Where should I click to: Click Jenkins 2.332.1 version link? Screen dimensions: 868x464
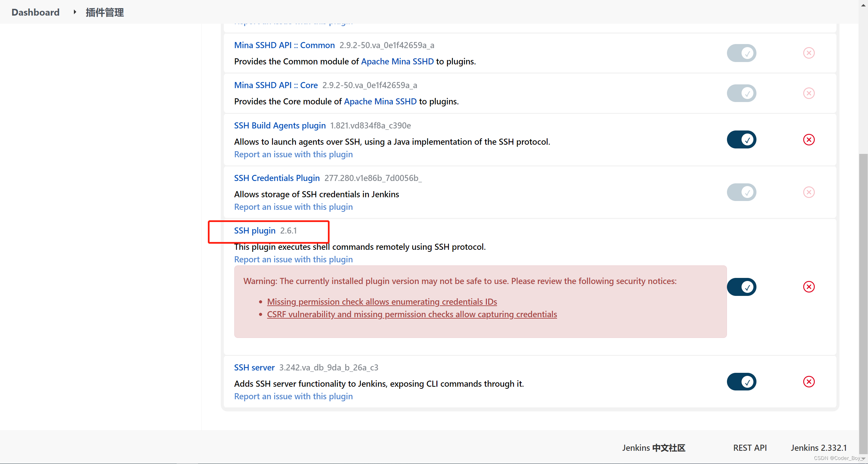[x=818, y=448]
